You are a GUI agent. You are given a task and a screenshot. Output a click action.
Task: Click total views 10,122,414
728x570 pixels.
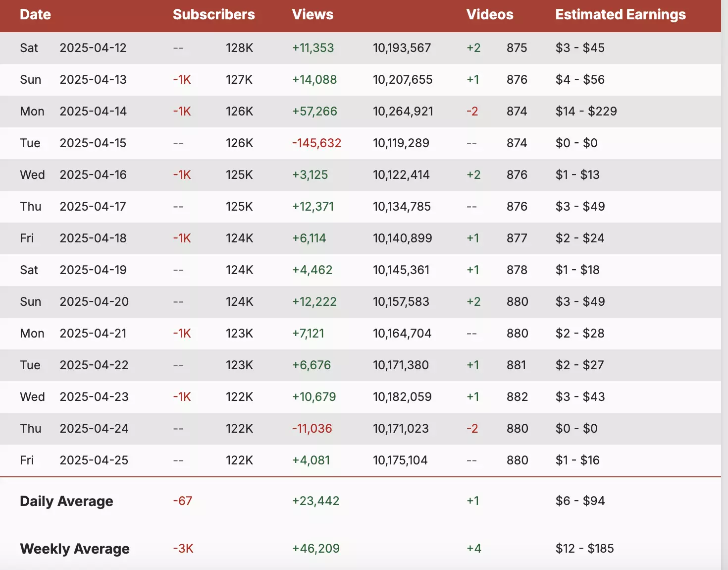pyautogui.click(x=401, y=175)
